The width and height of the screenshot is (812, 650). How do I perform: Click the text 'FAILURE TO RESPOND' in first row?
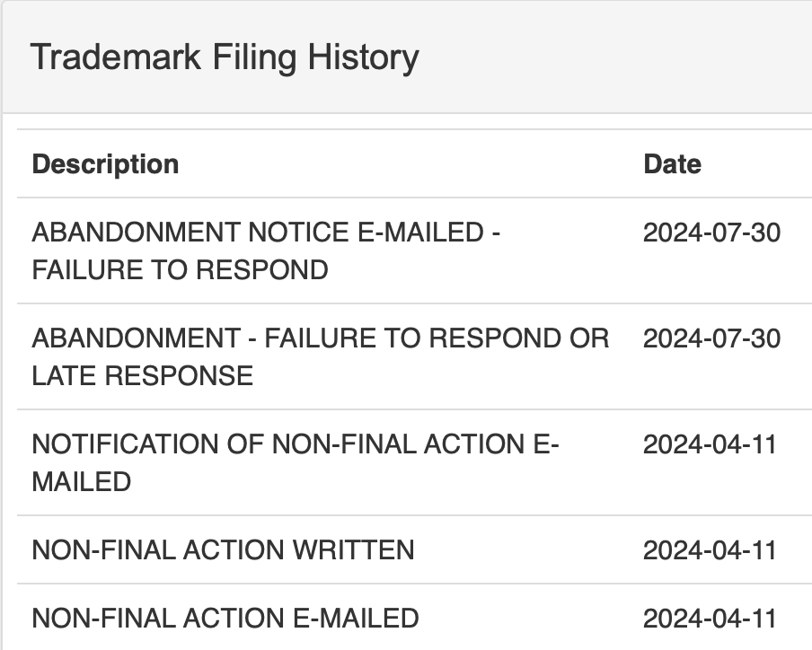pyautogui.click(x=180, y=269)
